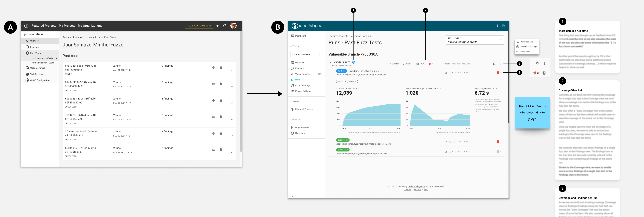Open help question mark icon in dark header
The image size is (644, 217).
[x=225, y=26]
